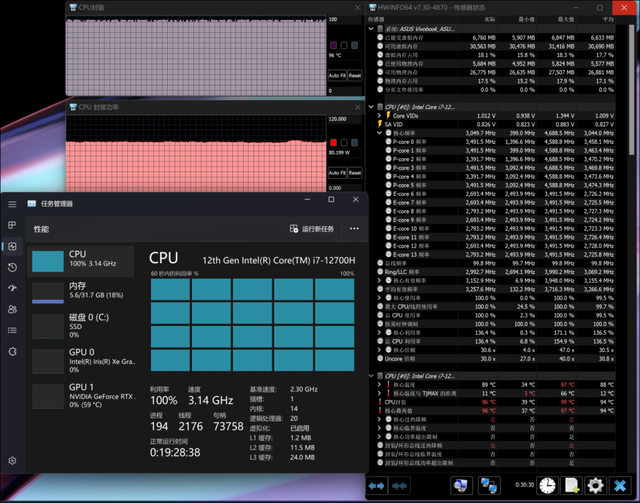Click 运行新任务 button
640x503 pixels.
pyautogui.click(x=310, y=229)
